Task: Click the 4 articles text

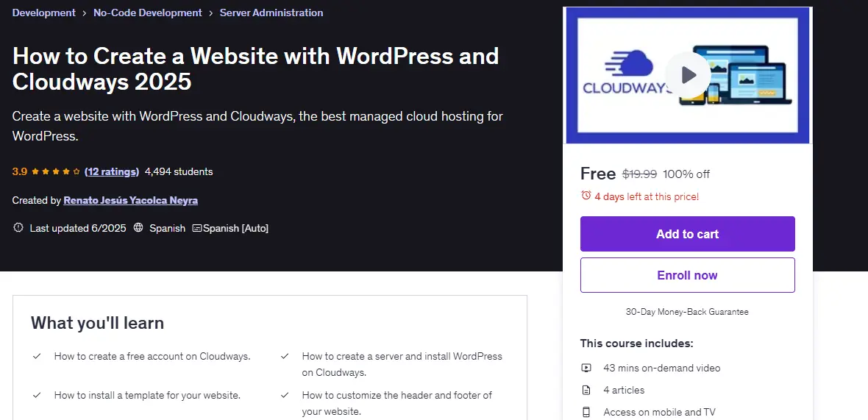Action: (624, 390)
